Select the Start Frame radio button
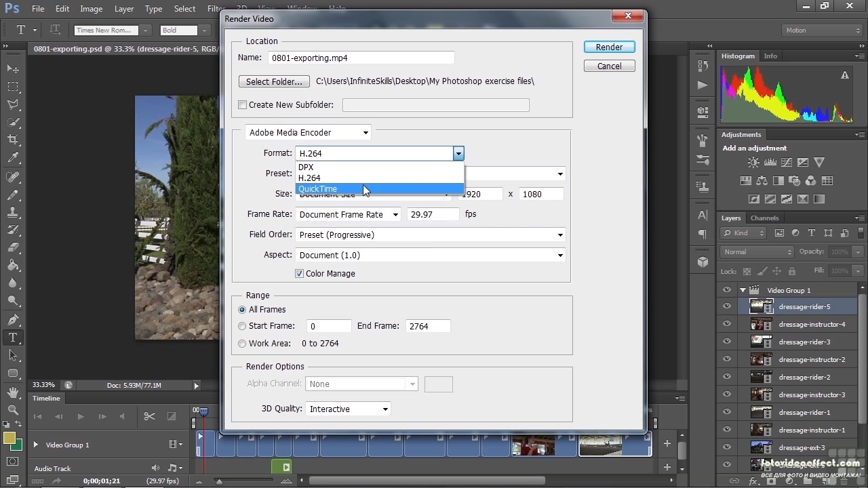Image resolution: width=868 pixels, height=488 pixels. (242, 326)
